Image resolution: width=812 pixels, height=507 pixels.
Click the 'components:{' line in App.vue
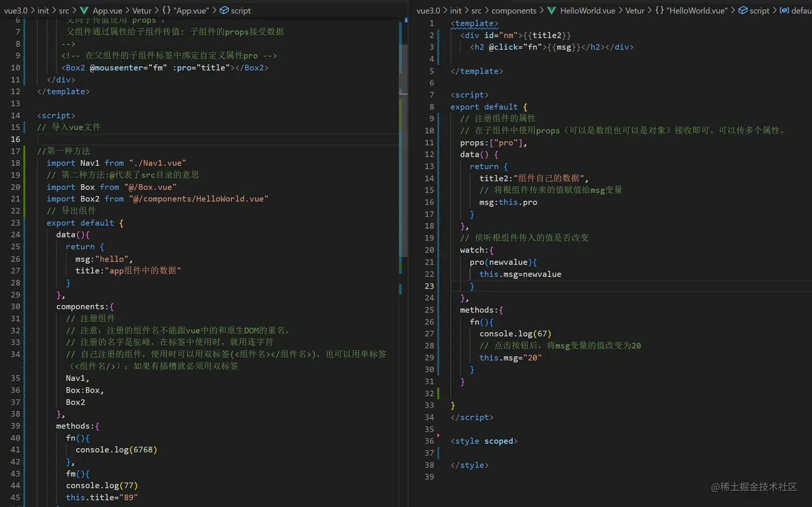85,307
